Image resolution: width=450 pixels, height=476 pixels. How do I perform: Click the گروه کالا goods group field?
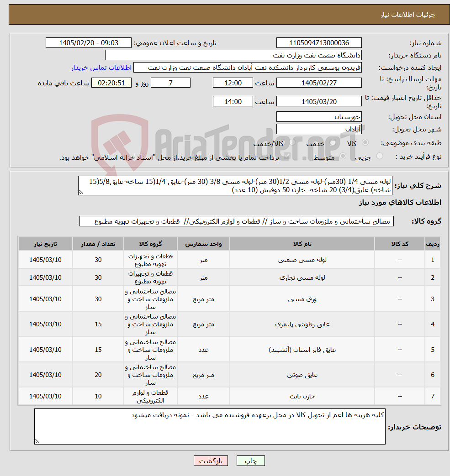[x=237, y=221]
